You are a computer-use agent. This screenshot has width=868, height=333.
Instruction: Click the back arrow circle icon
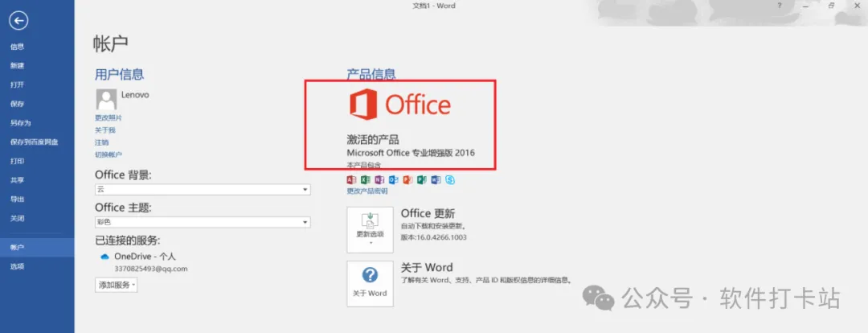pos(19,21)
